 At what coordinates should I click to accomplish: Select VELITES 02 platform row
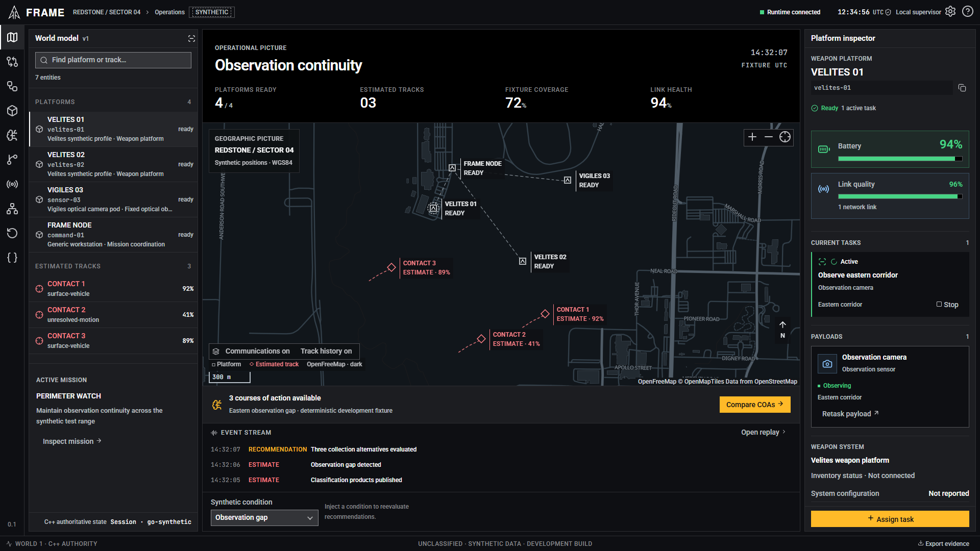click(113, 164)
